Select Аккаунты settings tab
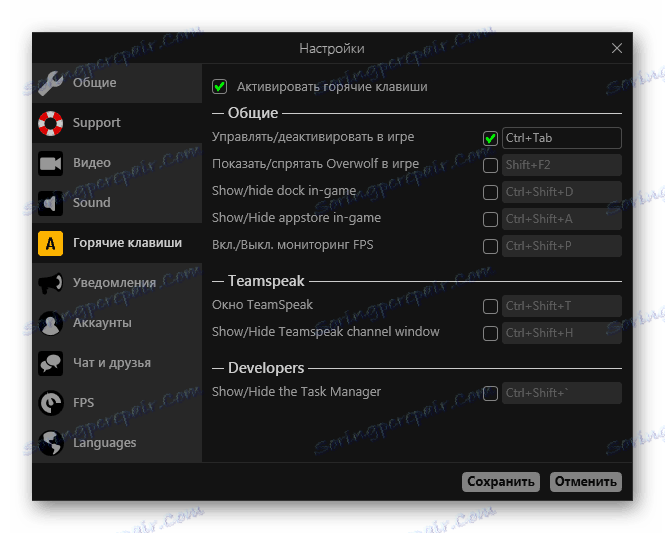This screenshot has width=665, height=533. pos(117,323)
